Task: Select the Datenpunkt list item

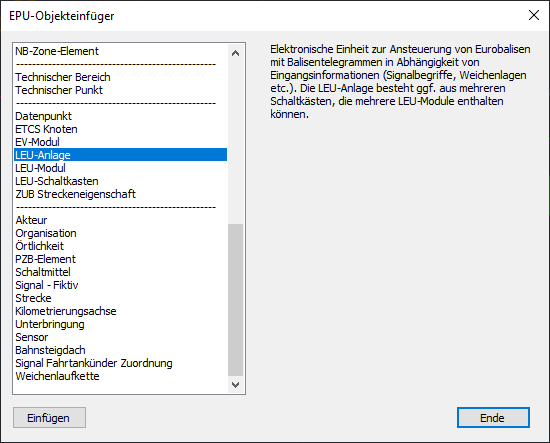Action: (121, 116)
